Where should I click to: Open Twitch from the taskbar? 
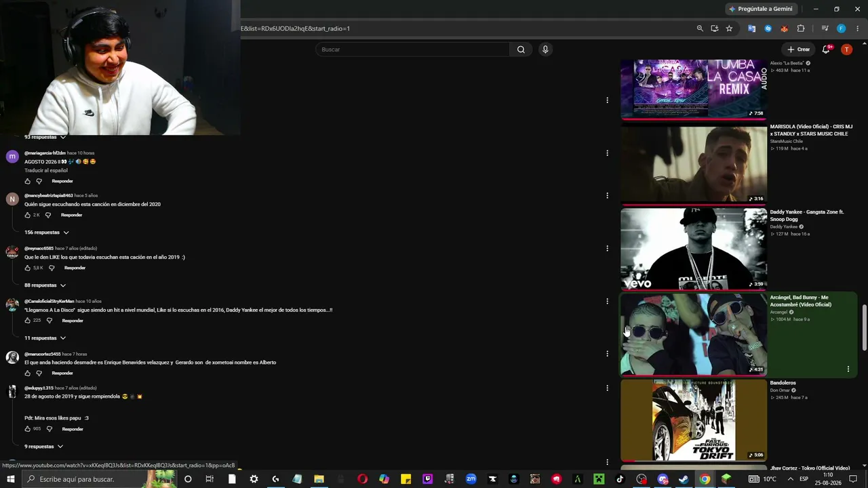[428, 479]
